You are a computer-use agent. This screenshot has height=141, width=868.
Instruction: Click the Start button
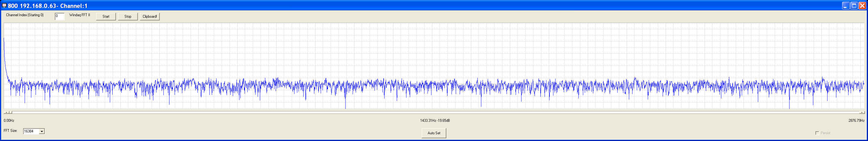click(106, 16)
